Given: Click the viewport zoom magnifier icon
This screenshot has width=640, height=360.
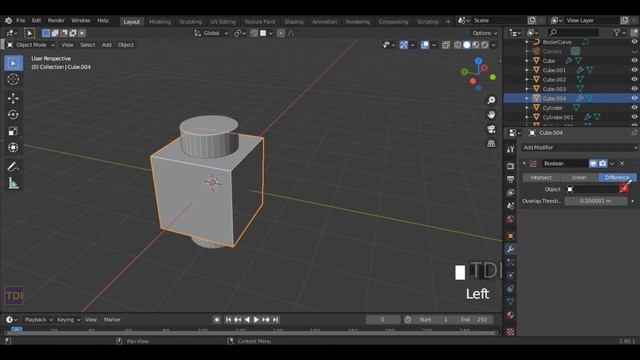Looking at the screenshot, I should pos(491,100).
